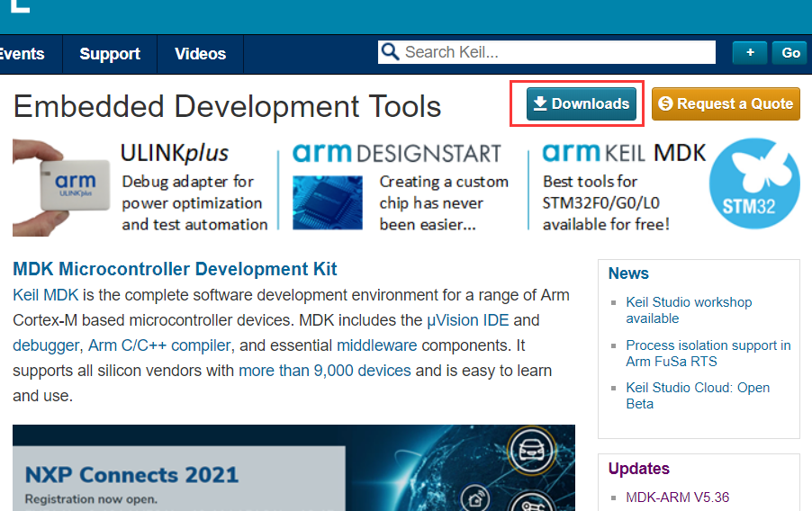The height and width of the screenshot is (511, 812).
Task: Open Keil Studio Cloud: Open Beta news
Action: coord(698,396)
